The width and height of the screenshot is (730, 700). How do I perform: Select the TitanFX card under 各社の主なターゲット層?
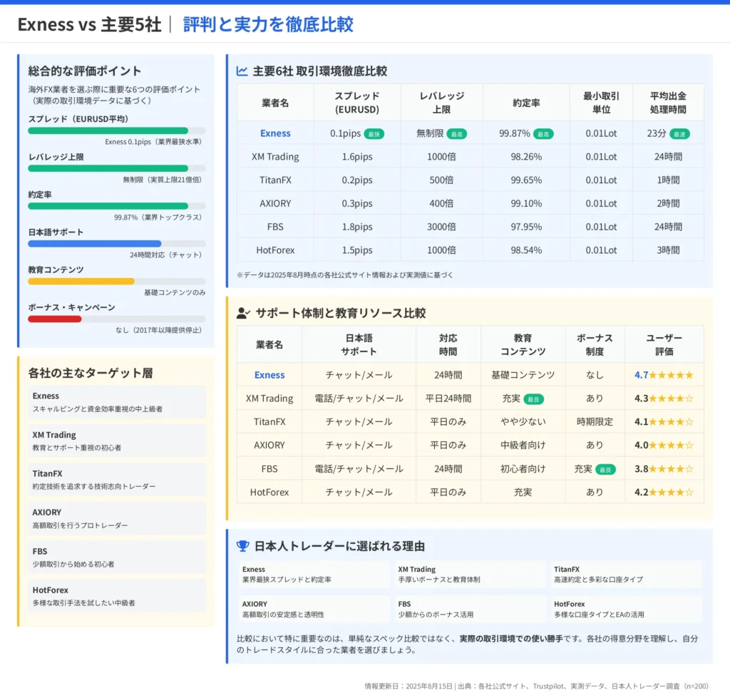click(116, 480)
